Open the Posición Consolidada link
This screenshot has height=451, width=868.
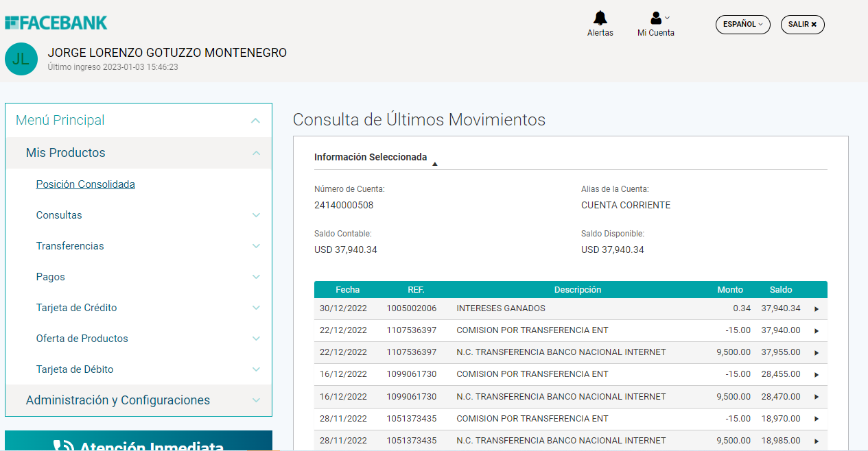[85, 184]
